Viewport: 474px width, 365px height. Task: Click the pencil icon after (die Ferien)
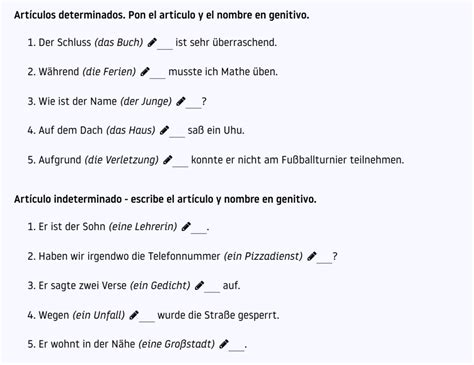(145, 72)
